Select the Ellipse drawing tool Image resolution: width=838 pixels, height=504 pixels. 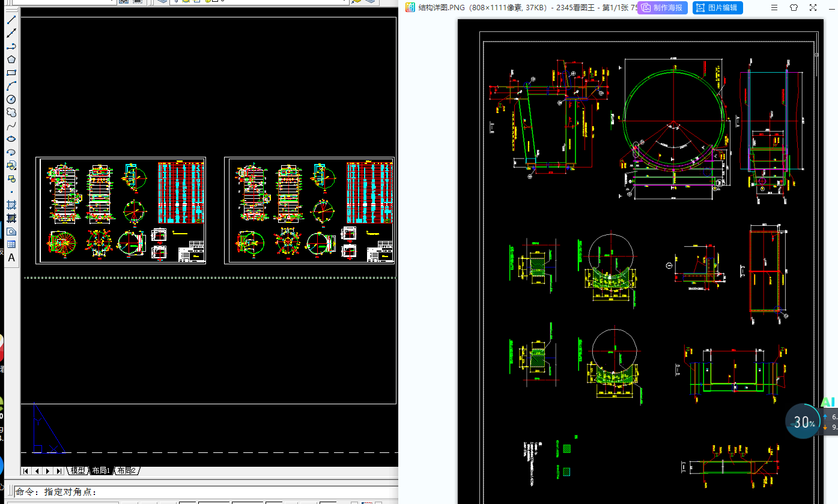click(11, 139)
